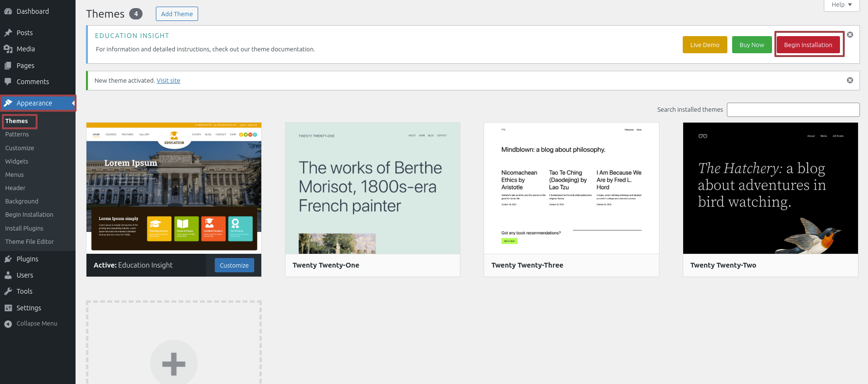Click the Appearance paintbrush icon

tap(8, 103)
